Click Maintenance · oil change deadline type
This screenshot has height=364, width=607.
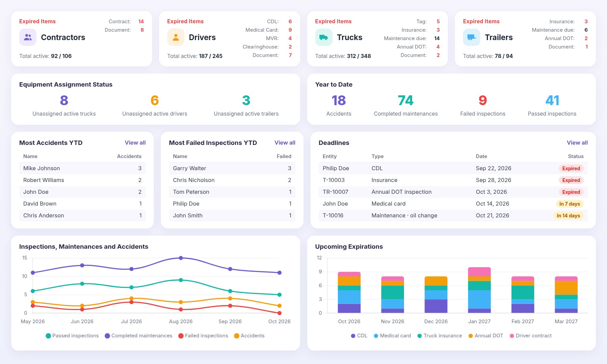click(x=404, y=215)
